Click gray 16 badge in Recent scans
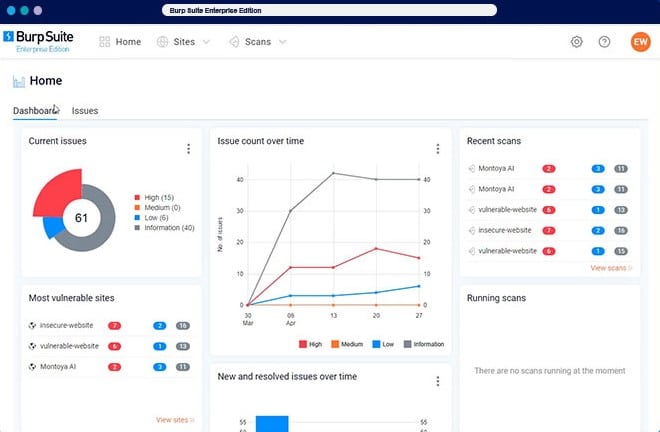The width and height of the screenshot is (660, 432). click(621, 231)
